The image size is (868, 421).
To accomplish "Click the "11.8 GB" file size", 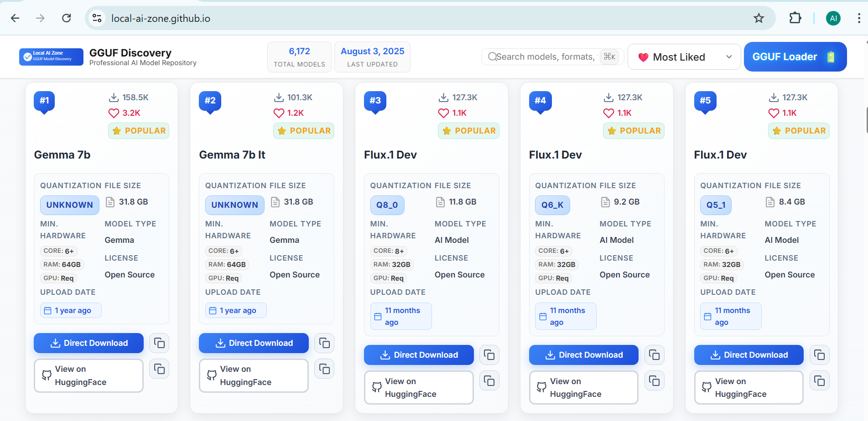I will [463, 202].
